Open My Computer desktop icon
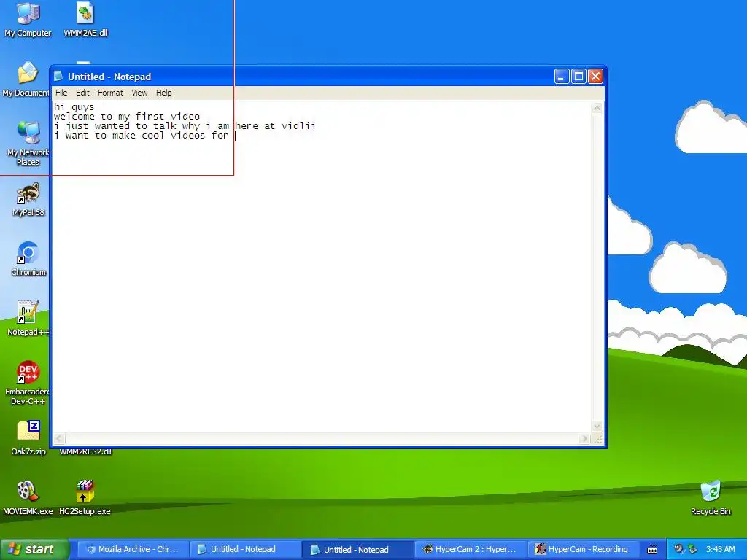The image size is (747, 560). (28, 19)
